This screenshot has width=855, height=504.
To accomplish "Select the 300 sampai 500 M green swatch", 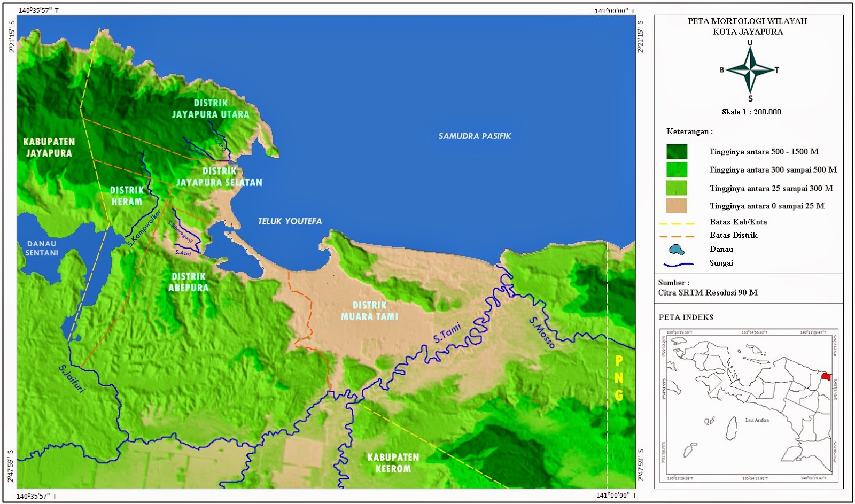I will (677, 170).
